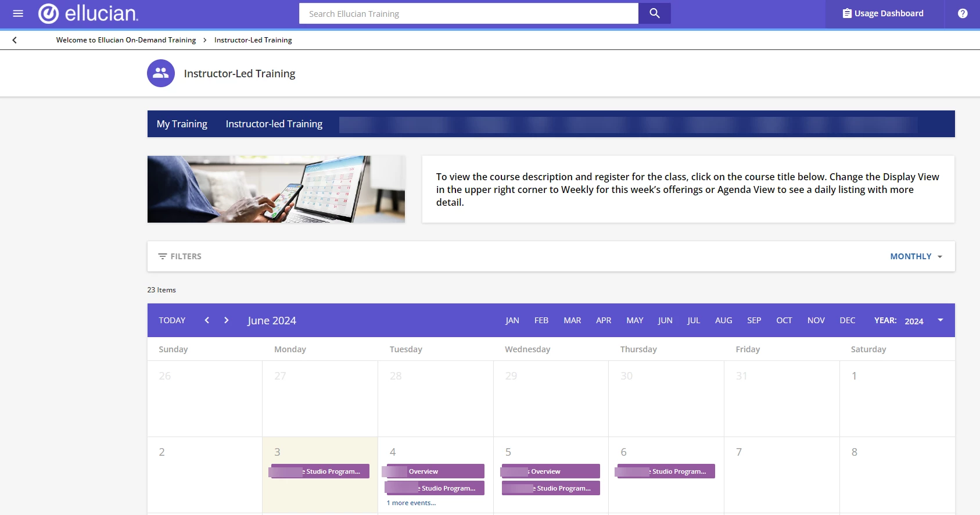Go to next month with right chevron
The width and height of the screenshot is (980, 515).
pyautogui.click(x=227, y=320)
